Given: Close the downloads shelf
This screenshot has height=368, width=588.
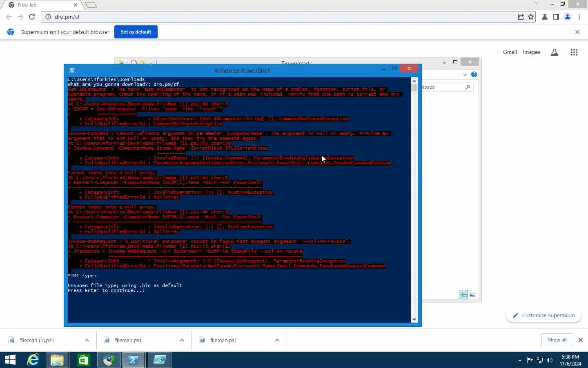Looking at the screenshot, I should click(581, 340).
